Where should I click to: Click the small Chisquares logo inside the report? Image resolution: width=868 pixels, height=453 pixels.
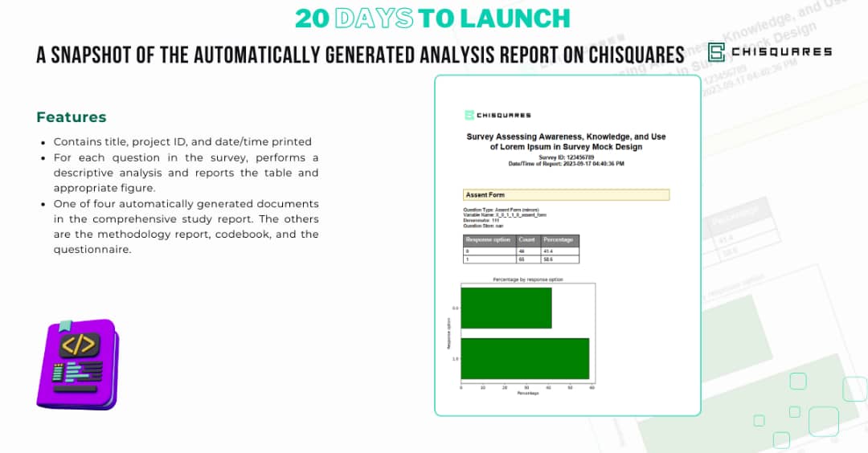point(497,115)
